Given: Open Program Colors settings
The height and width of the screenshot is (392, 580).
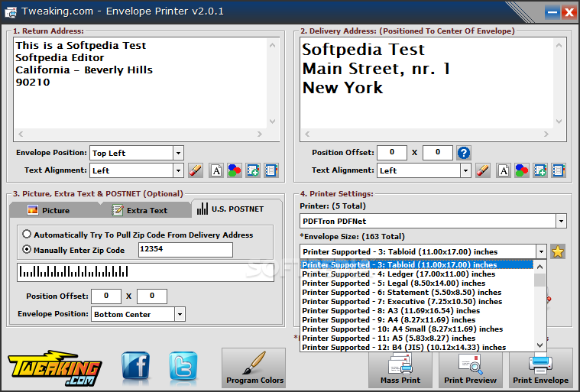Looking at the screenshot, I should (254, 368).
